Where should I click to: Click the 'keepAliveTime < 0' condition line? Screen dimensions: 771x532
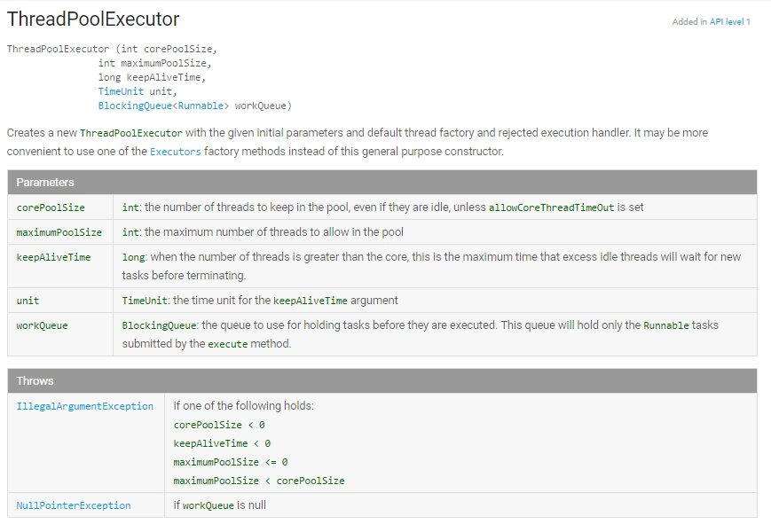(x=222, y=443)
